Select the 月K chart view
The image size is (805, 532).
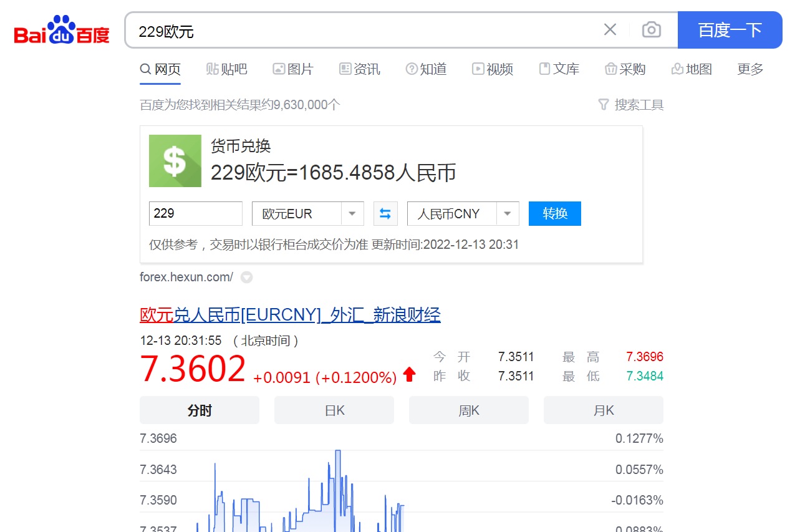coord(604,410)
